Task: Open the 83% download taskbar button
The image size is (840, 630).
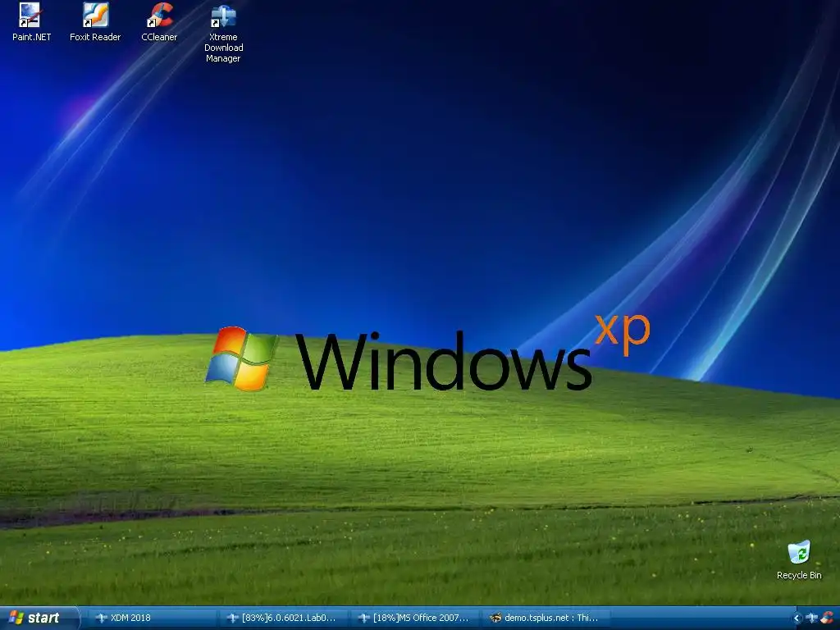Action: click(x=283, y=618)
